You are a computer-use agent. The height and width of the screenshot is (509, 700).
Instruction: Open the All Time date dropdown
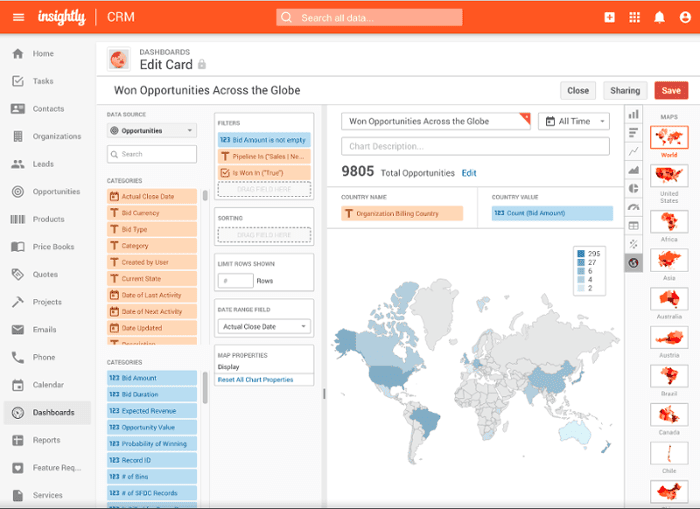pos(574,121)
